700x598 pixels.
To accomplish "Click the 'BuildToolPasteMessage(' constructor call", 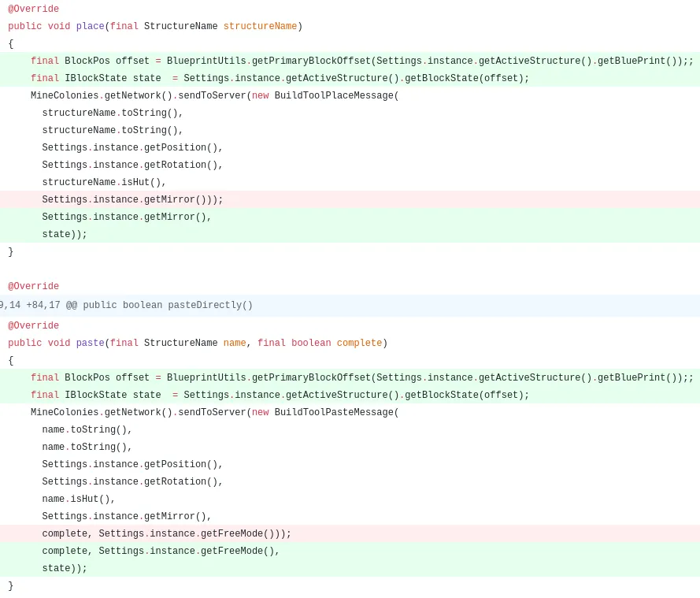I will click(x=336, y=412).
